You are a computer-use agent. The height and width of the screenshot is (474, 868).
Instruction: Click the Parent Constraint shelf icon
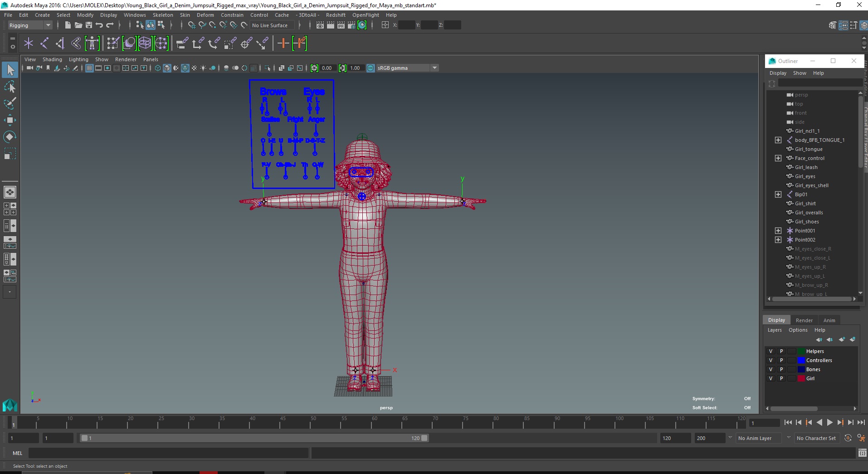tap(182, 44)
